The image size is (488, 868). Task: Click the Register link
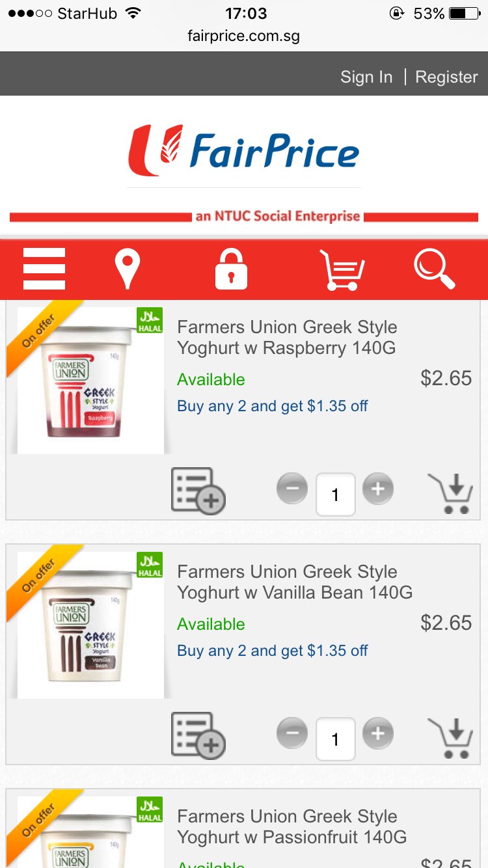pyautogui.click(x=446, y=77)
